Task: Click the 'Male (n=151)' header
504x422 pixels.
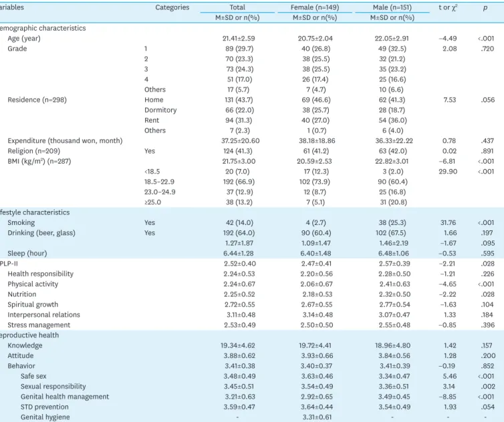Action: point(392,7)
